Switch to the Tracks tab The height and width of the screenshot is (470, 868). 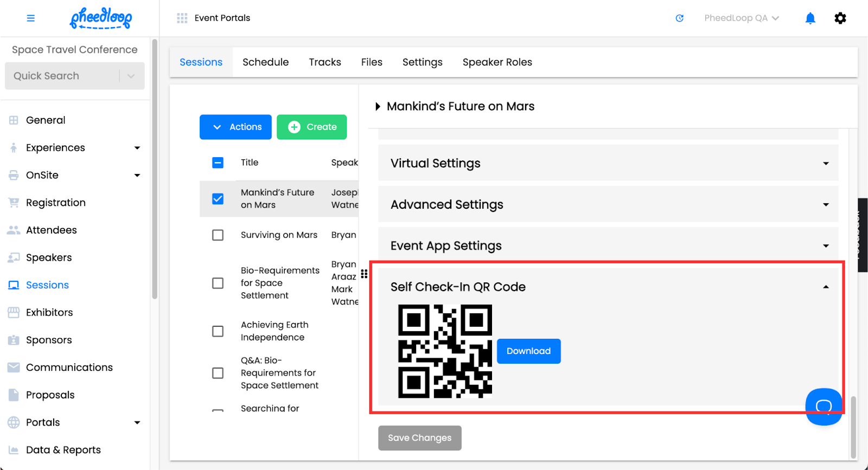pos(325,62)
